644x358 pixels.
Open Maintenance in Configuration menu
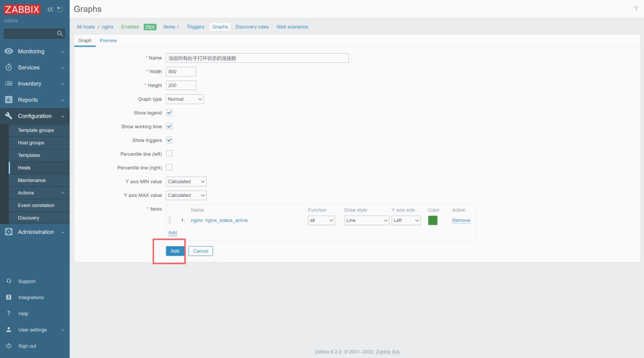[32, 180]
